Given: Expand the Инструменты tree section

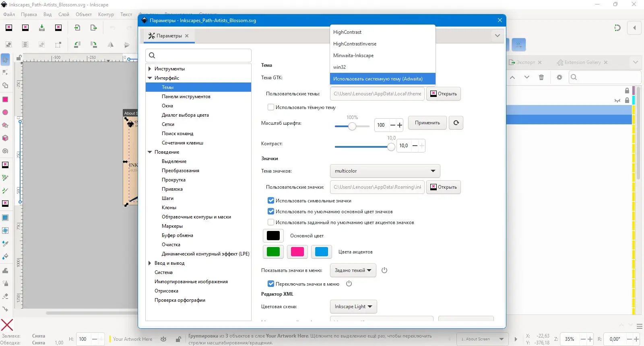Looking at the screenshot, I should (x=150, y=69).
